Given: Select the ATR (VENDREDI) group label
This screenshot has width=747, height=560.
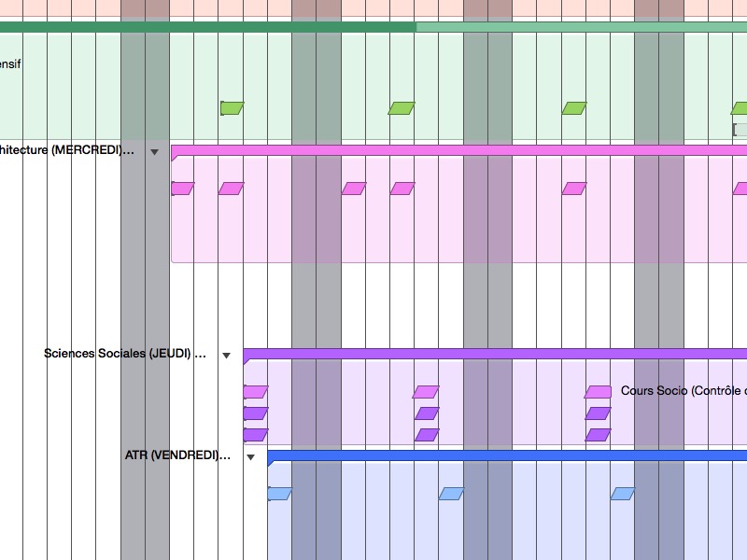Looking at the screenshot, I should tap(177, 455).
